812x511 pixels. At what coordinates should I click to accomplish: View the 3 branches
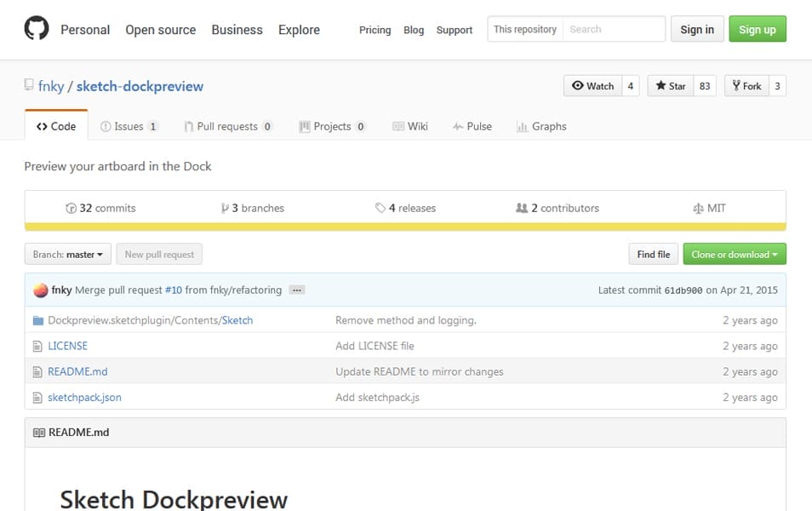coord(253,209)
